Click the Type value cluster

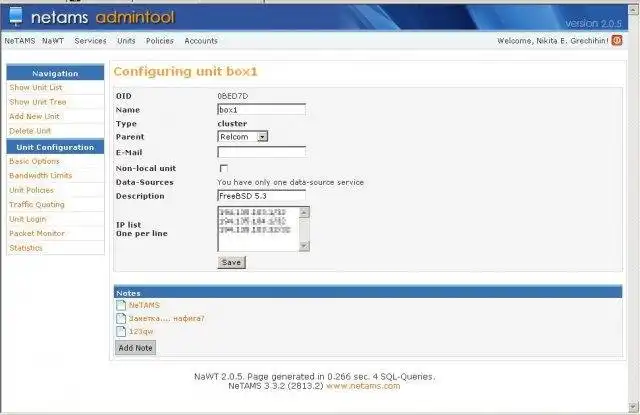(232, 124)
